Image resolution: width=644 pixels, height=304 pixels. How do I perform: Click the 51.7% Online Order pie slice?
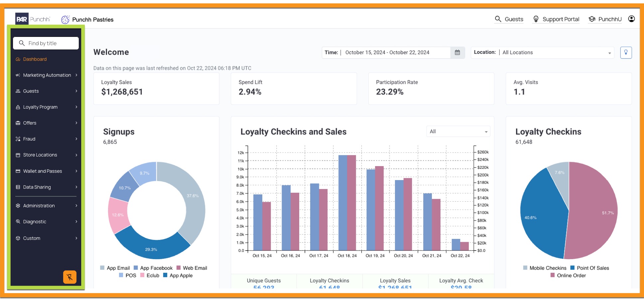pyautogui.click(x=595, y=213)
